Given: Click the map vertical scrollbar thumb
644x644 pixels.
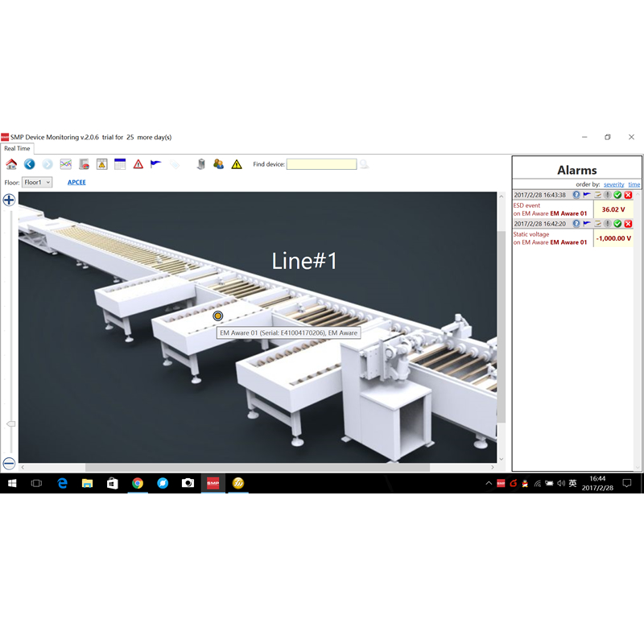Looking at the screenshot, I should (x=501, y=327).
